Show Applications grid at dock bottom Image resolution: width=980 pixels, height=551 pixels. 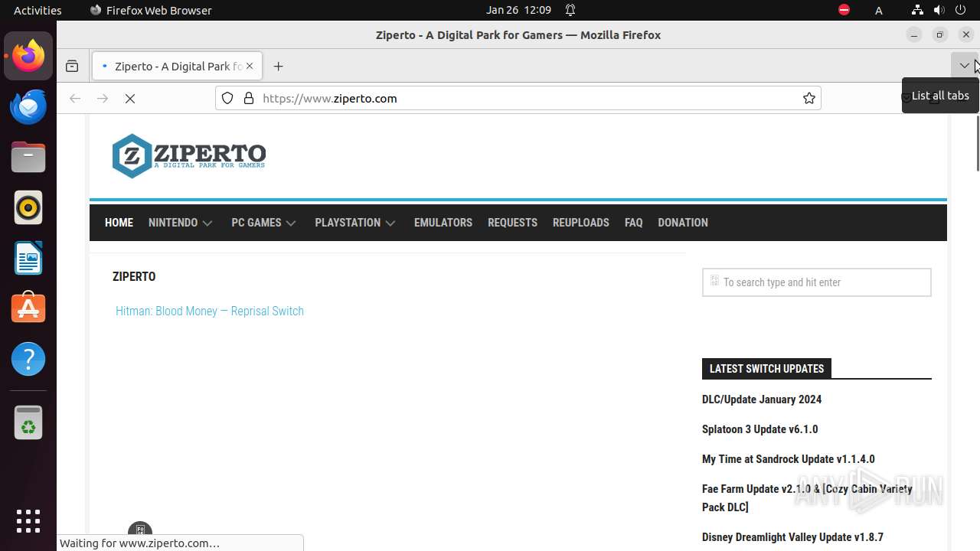(28, 521)
